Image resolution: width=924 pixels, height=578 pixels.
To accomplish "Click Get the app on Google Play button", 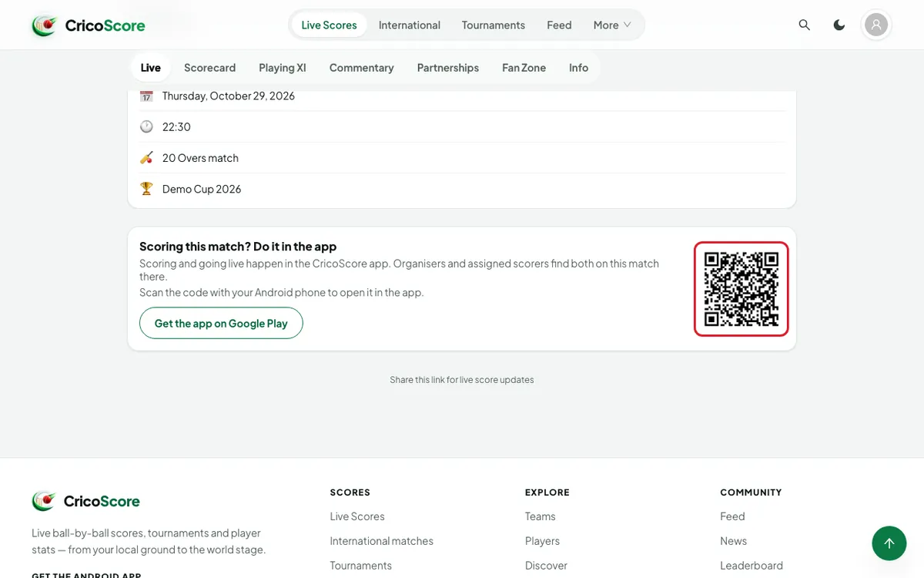I will coord(221,323).
